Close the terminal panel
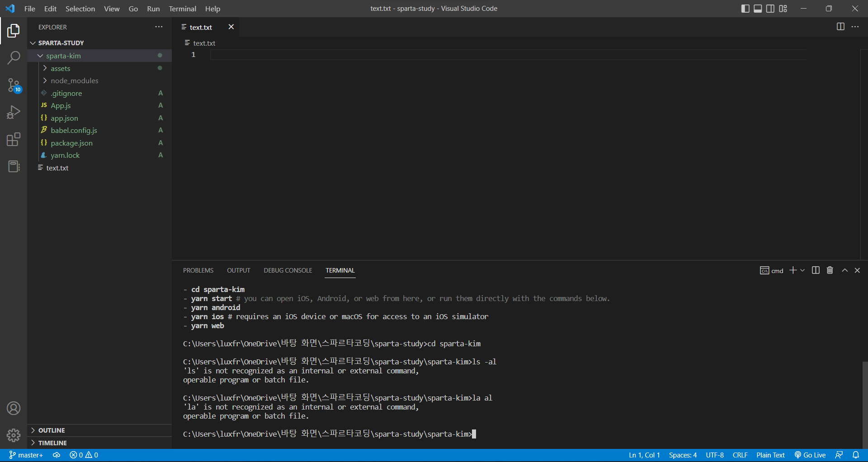Image resolution: width=868 pixels, height=462 pixels. tap(857, 270)
